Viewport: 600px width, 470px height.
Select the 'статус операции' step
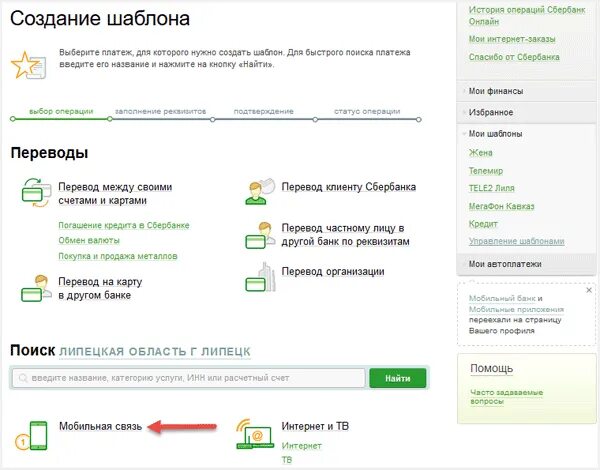coord(367,111)
